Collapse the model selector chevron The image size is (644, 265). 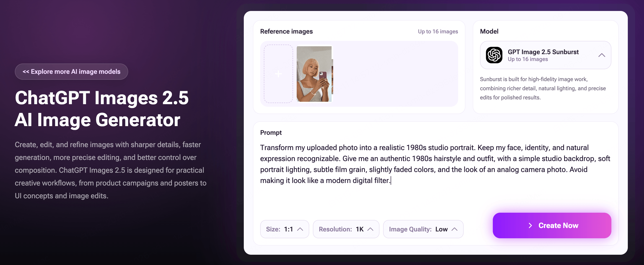tap(602, 55)
